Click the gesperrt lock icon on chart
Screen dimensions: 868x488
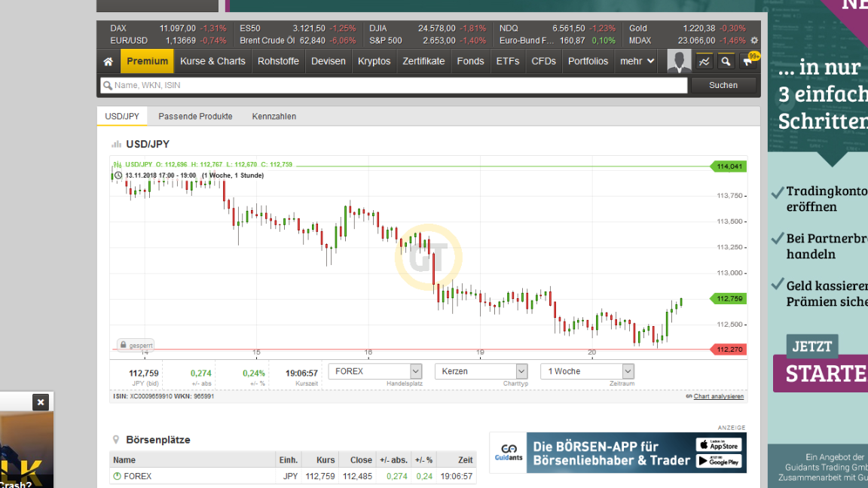[x=135, y=345]
